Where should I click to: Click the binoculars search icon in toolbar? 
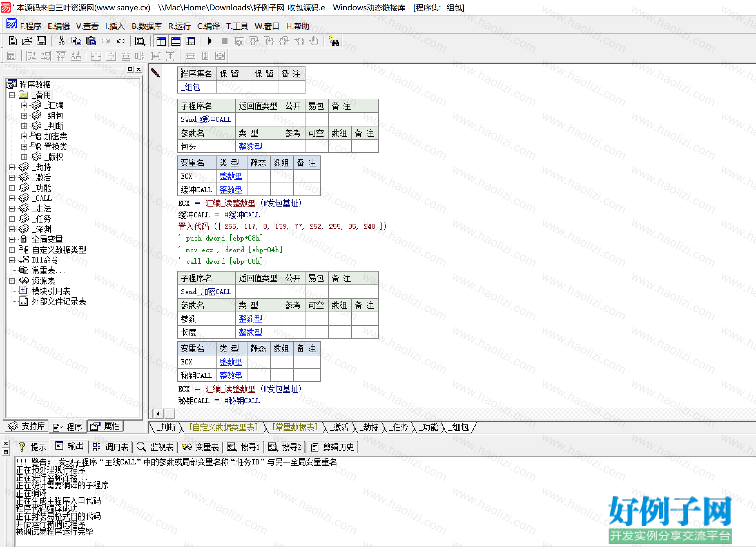point(334,41)
